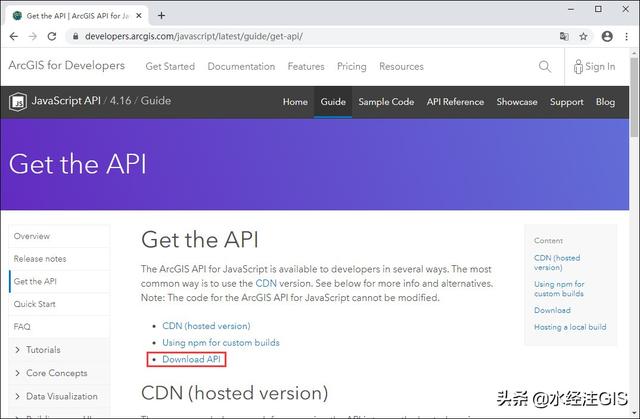Image resolution: width=640 pixels, height=419 pixels.
Task: Open the translate page icon
Action: 564,36
